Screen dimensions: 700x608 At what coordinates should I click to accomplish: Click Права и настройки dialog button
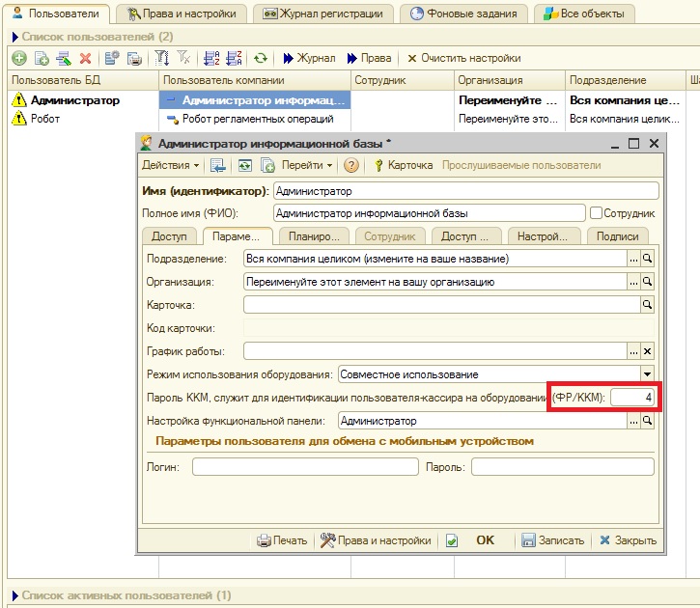pyautogui.click(x=376, y=540)
